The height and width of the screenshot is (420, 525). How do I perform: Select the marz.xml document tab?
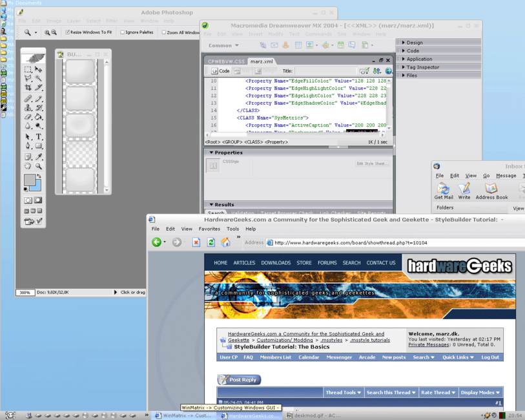pyautogui.click(x=262, y=61)
